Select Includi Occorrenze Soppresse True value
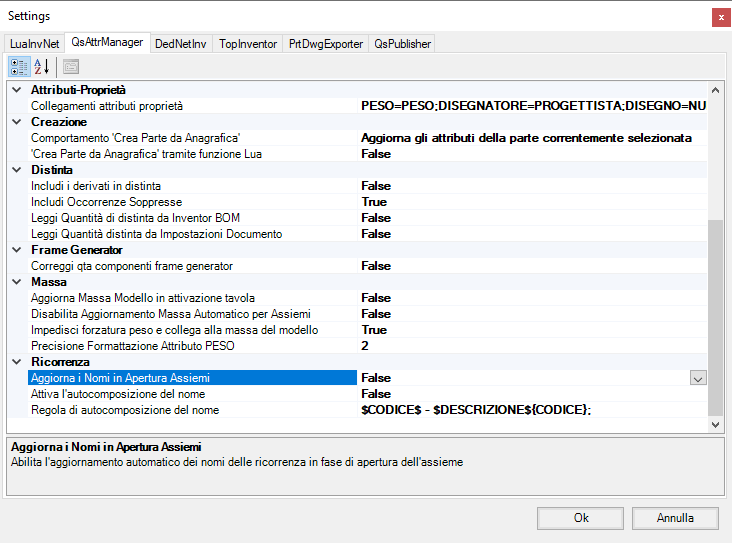The width and height of the screenshot is (732, 543). (532, 202)
